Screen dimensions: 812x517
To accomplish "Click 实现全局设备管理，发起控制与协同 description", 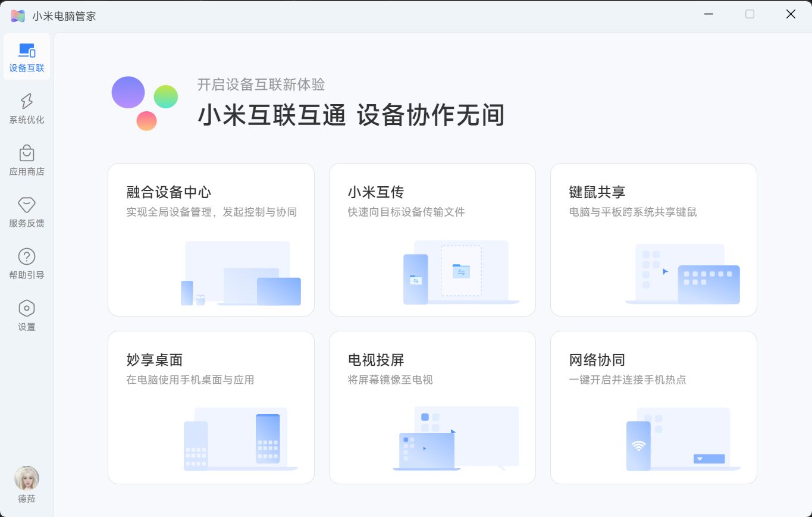I will 212,212.
